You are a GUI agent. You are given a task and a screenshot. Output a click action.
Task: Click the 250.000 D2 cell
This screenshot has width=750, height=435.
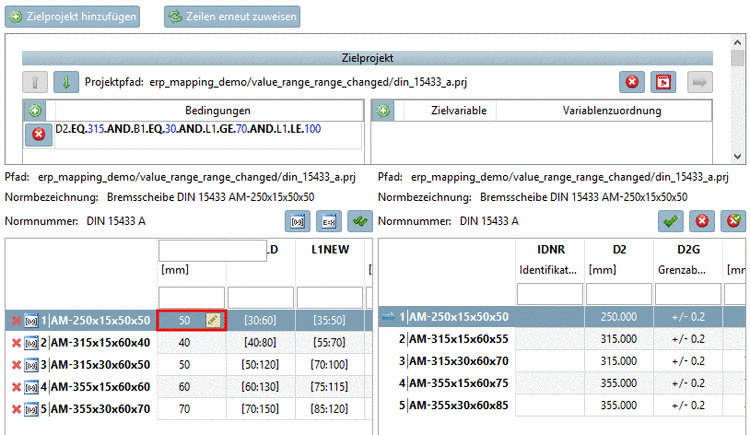(x=619, y=317)
